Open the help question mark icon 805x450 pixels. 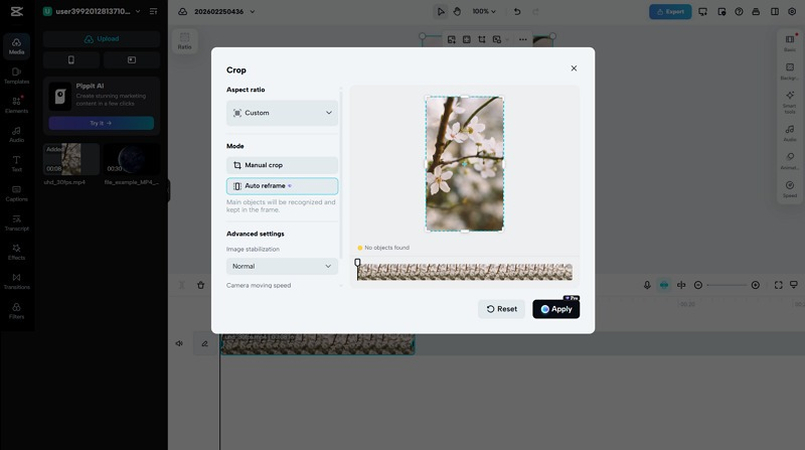[x=739, y=11]
